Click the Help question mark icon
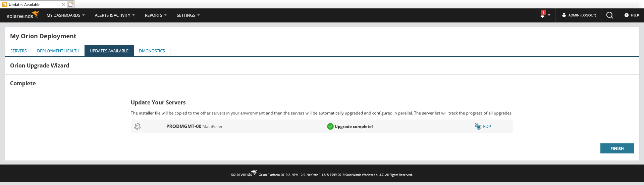Screen dimensions: 644x185 [626, 15]
